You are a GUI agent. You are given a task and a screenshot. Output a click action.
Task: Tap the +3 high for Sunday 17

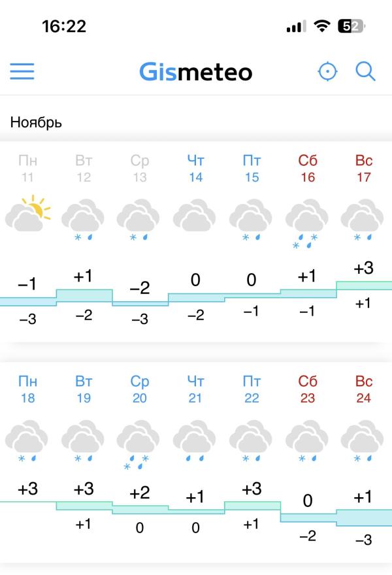click(x=363, y=268)
